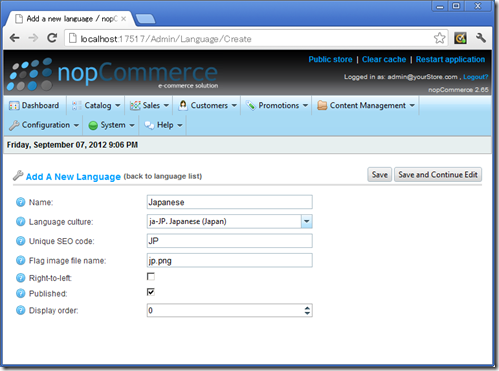Open the Configuration menu
Screen dimensions: 499x371
tap(44, 125)
